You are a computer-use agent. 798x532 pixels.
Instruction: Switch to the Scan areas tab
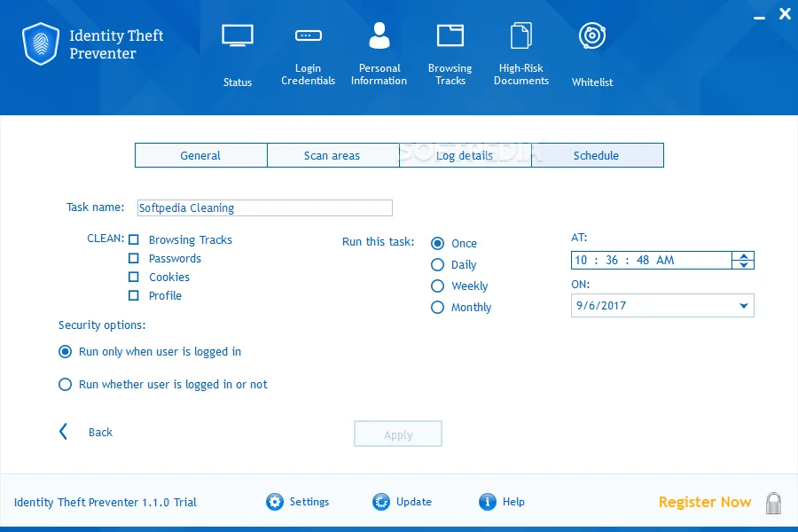pos(332,155)
